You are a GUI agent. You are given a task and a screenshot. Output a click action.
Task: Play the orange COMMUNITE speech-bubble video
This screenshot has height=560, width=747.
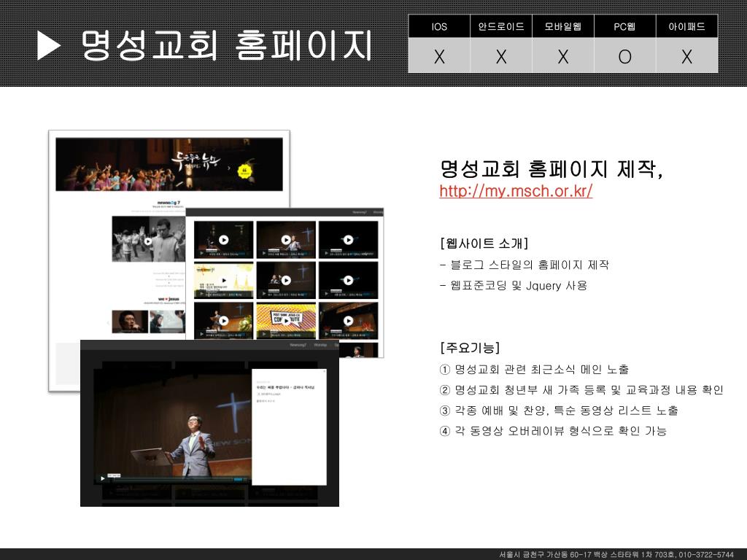pyautogui.click(x=286, y=321)
